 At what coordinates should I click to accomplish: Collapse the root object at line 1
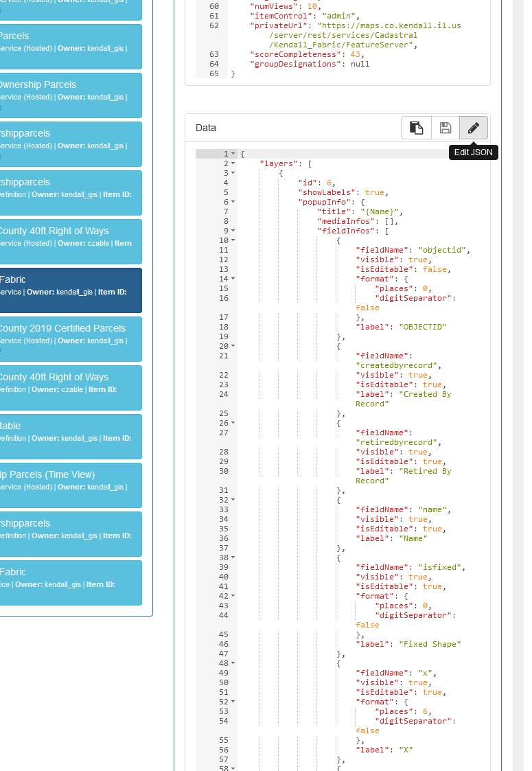(233, 154)
